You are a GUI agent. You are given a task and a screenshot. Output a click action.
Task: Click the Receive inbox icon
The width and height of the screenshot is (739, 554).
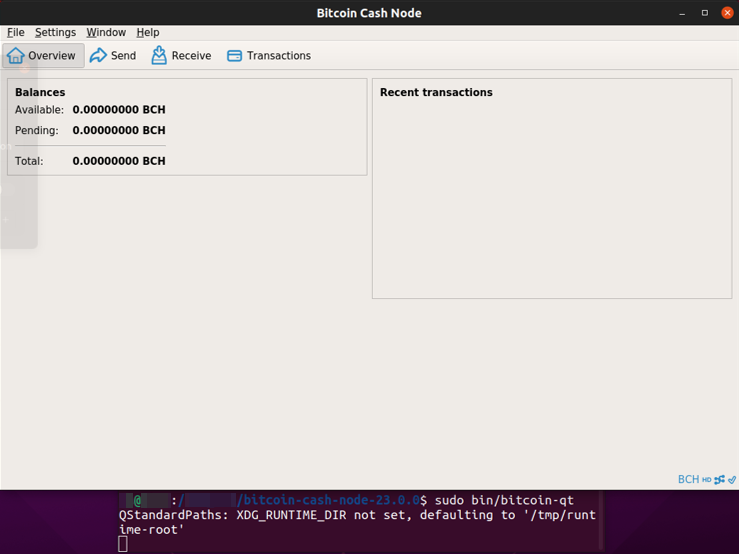click(159, 56)
